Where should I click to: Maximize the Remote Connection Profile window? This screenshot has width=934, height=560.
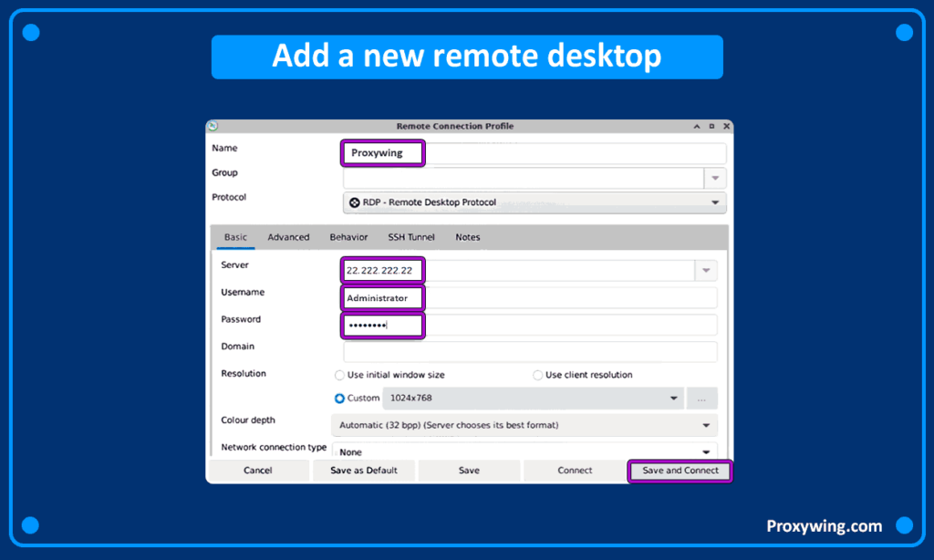coord(711,126)
